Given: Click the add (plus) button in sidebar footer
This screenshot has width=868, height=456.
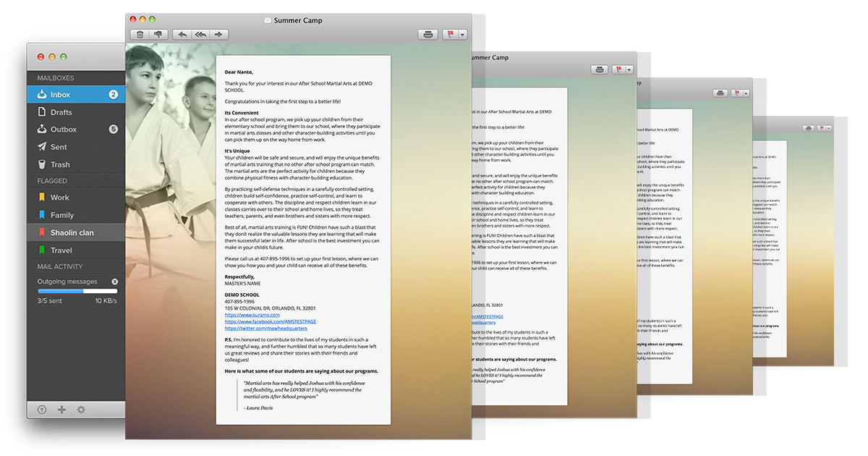Looking at the screenshot, I should tap(61, 410).
